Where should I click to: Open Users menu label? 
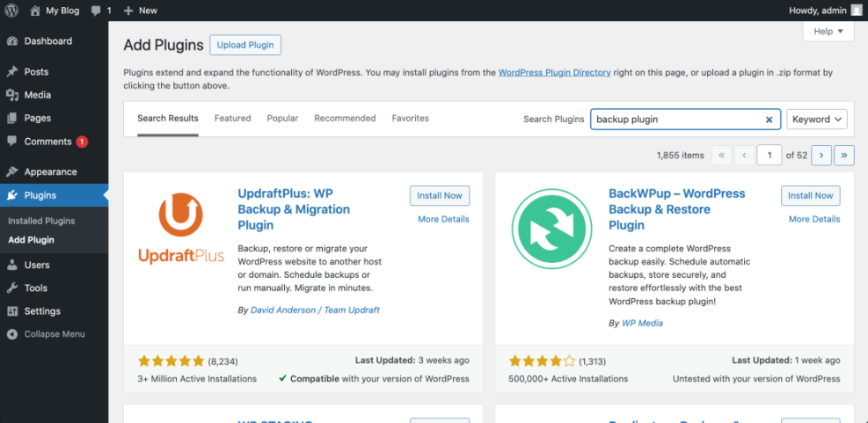[37, 265]
